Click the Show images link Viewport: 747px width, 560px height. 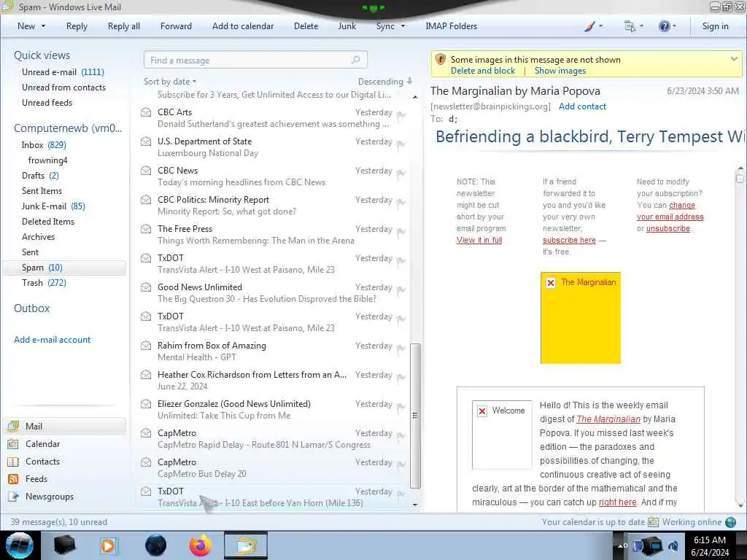pos(560,71)
